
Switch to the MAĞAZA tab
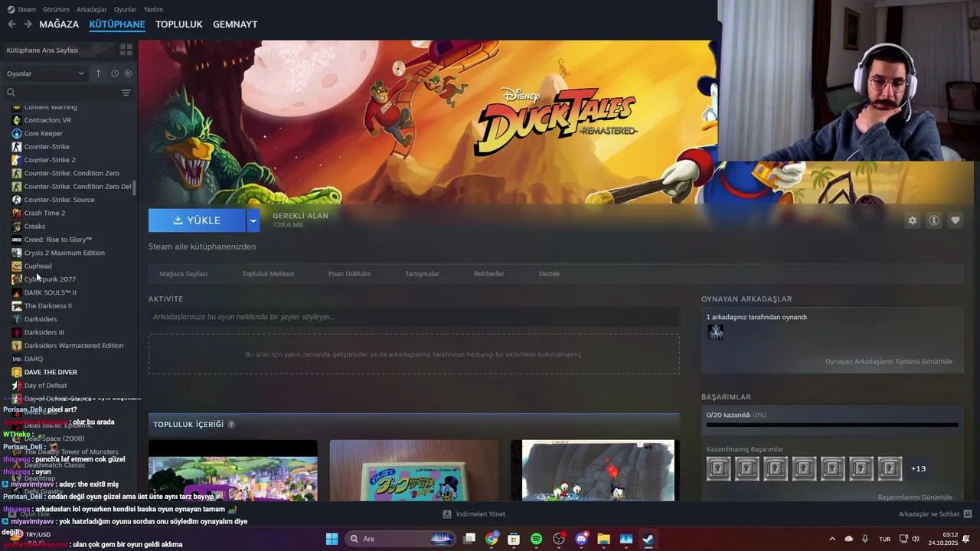click(x=59, y=24)
